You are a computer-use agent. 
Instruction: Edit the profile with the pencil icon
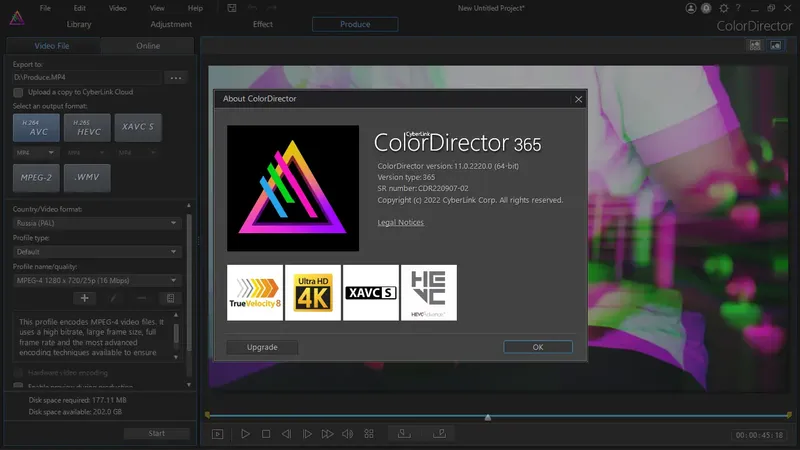pyautogui.click(x=113, y=298)
